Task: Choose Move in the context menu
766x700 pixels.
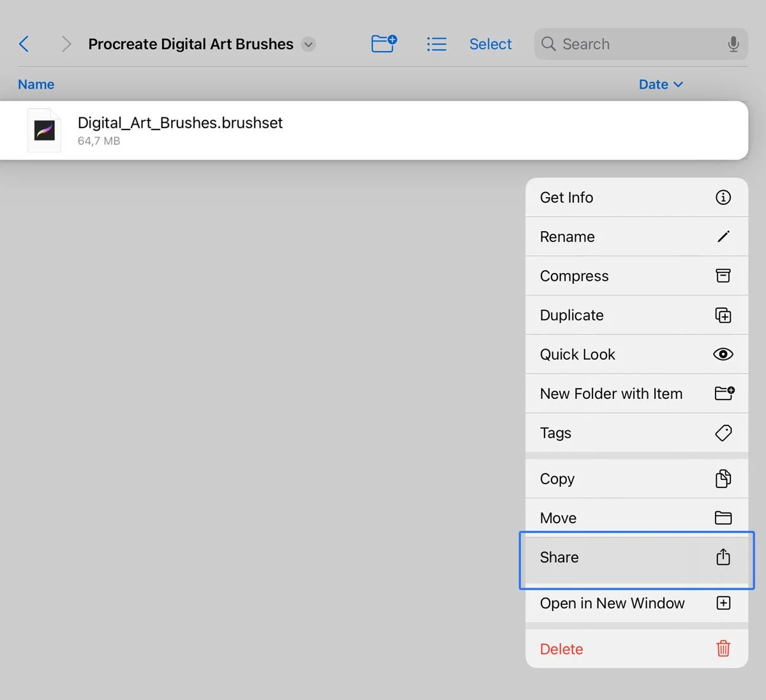Action: 636,518
